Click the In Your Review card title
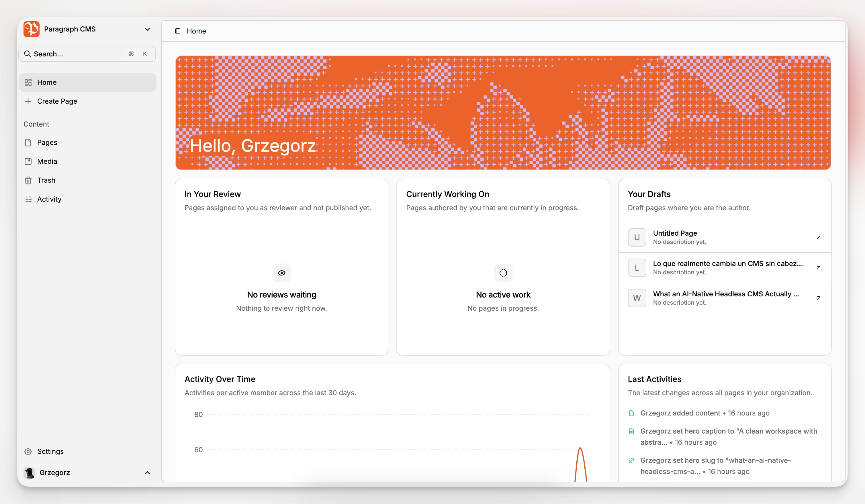 coord(212,194)
